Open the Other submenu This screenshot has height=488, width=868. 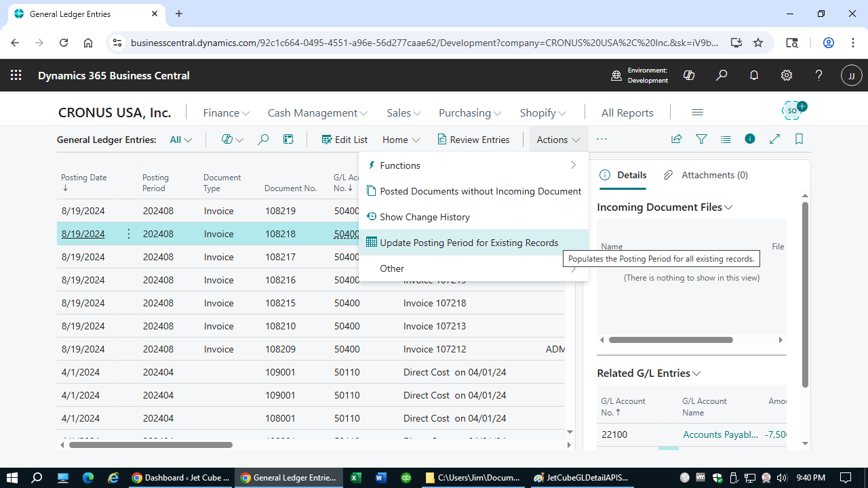click(x=473, y=268)
